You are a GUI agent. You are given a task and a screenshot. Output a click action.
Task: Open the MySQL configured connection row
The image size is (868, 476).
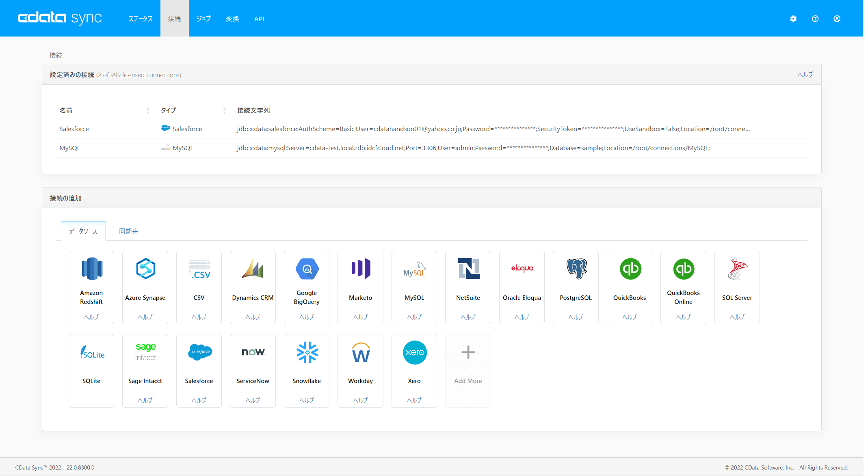[70, 148]
